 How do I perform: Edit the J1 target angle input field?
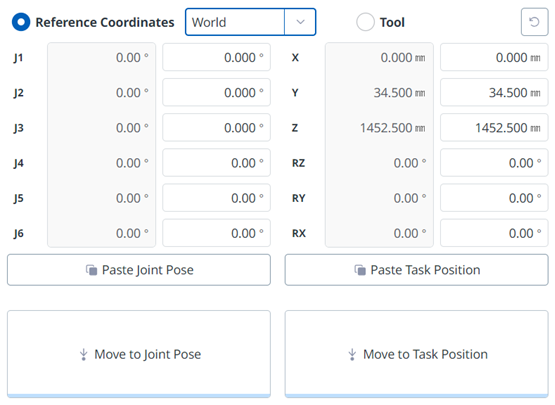216,57
